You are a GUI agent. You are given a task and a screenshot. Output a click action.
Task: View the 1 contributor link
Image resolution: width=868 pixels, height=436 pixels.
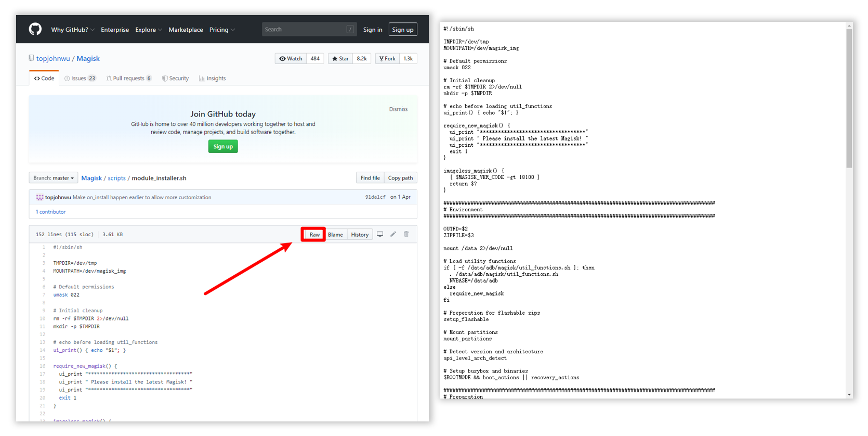[x=51, y=212]
